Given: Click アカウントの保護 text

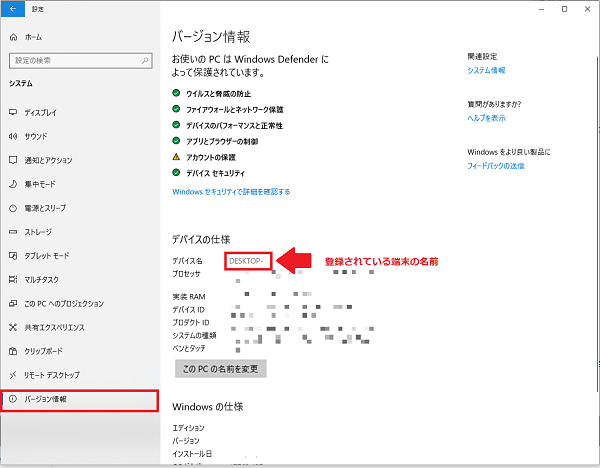Looking at the screenshot, I should [211, 157].
